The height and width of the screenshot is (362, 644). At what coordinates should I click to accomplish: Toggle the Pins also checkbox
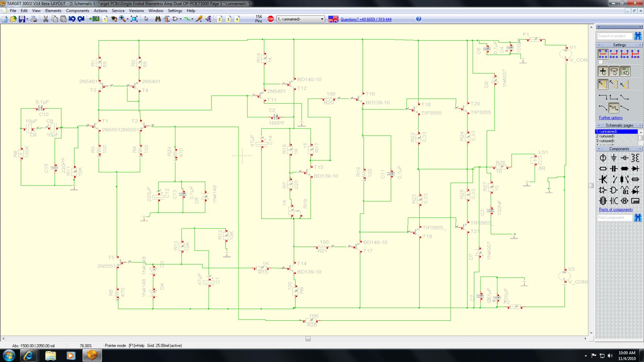tap(601, 62)
